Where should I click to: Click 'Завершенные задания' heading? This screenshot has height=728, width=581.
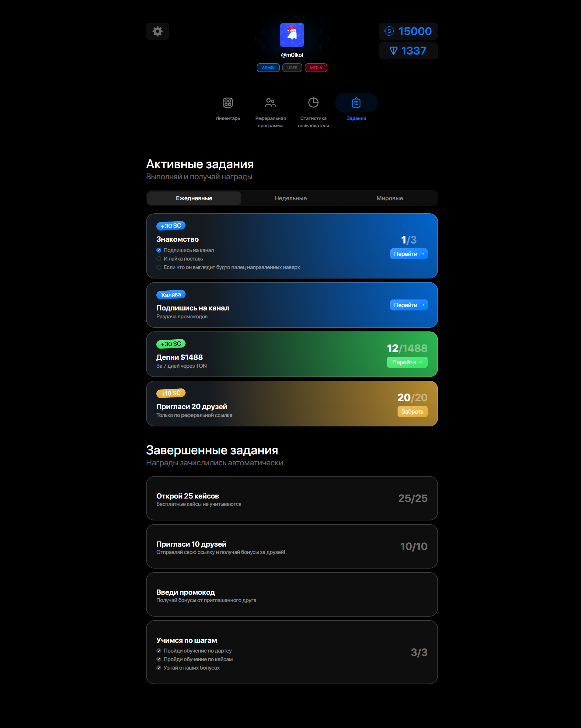tap(212, 450)
